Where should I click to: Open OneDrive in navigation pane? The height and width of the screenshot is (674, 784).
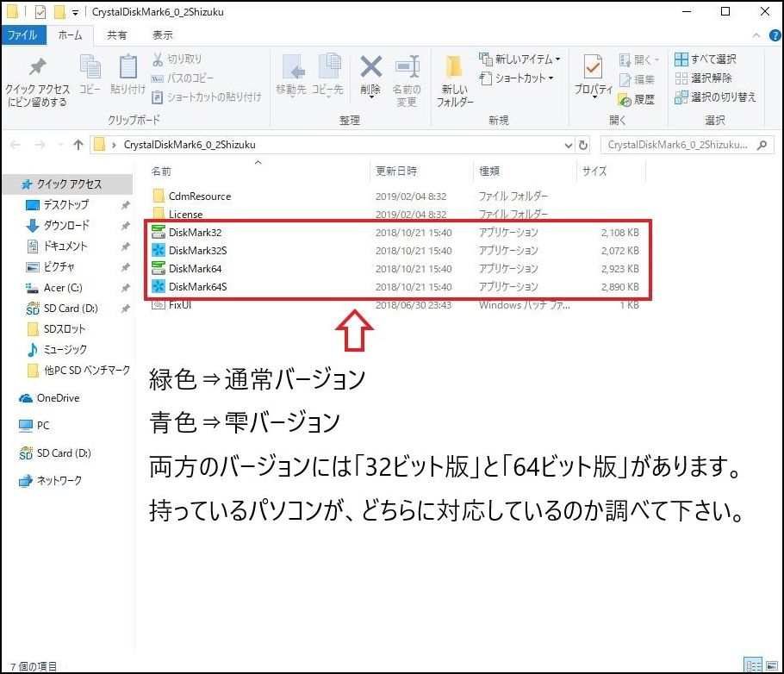[x=58, y=398]
